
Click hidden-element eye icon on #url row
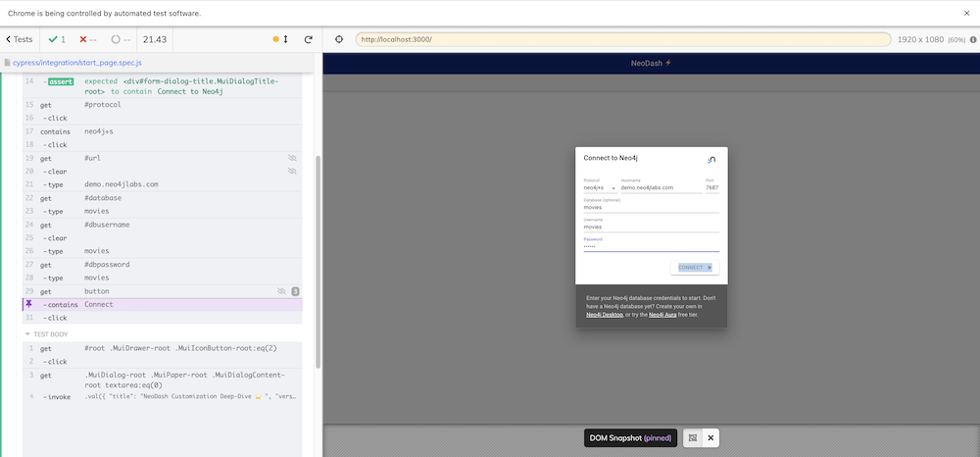[x=292, y=158]
